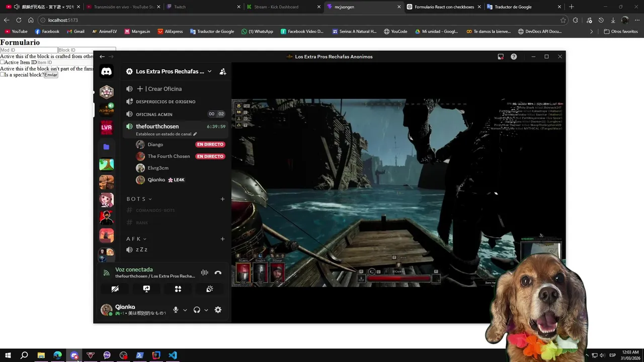Image resolution: width=644 pixels, height=362 pixels.
Task: Click the noise suppression waveform icon
Action: tap(204, 273)
